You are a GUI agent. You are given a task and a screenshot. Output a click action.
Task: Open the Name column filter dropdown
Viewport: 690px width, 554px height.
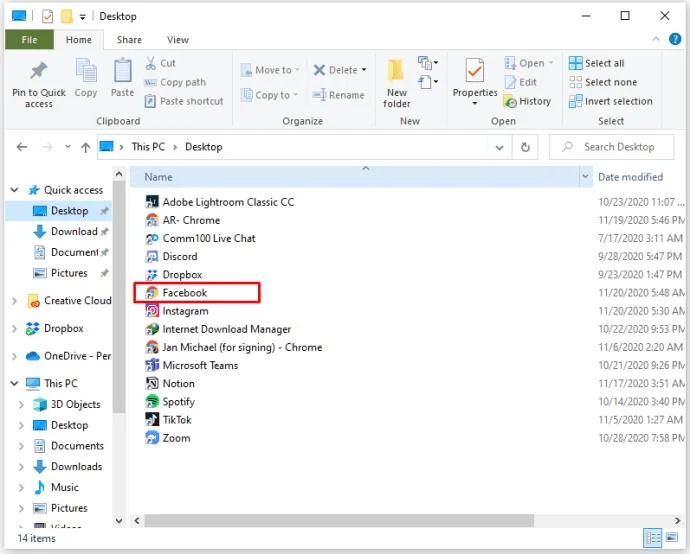tap(585, 176)
